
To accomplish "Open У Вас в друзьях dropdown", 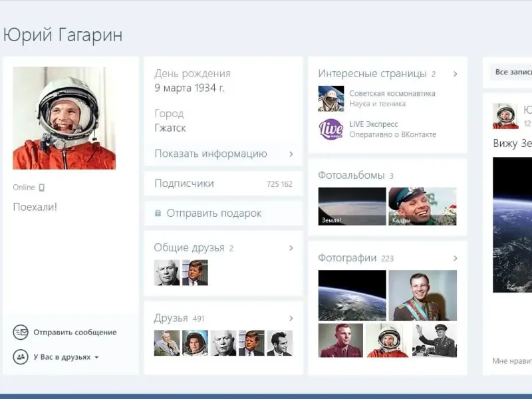I will pyautogui.click(x=66, y=357).
